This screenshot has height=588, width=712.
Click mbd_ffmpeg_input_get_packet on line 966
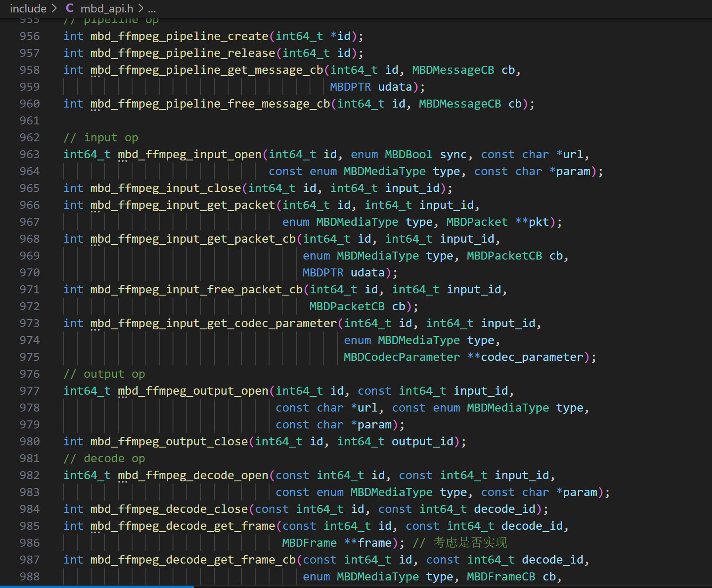pos(183,205)
